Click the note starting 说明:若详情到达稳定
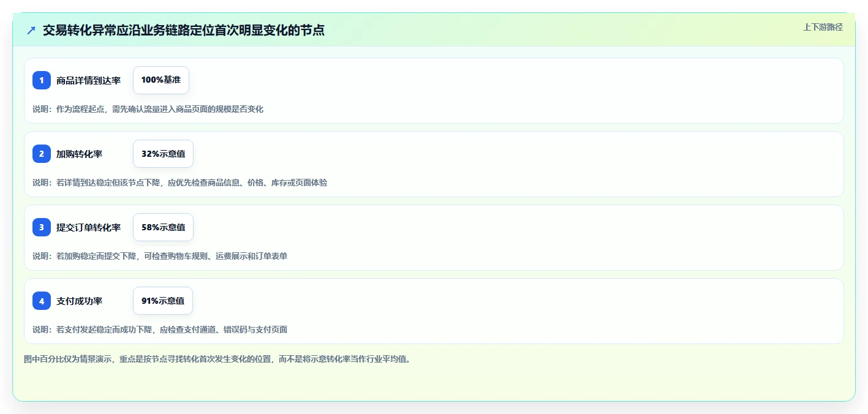Viewport: 868px width, 414px height. [179, 183]
